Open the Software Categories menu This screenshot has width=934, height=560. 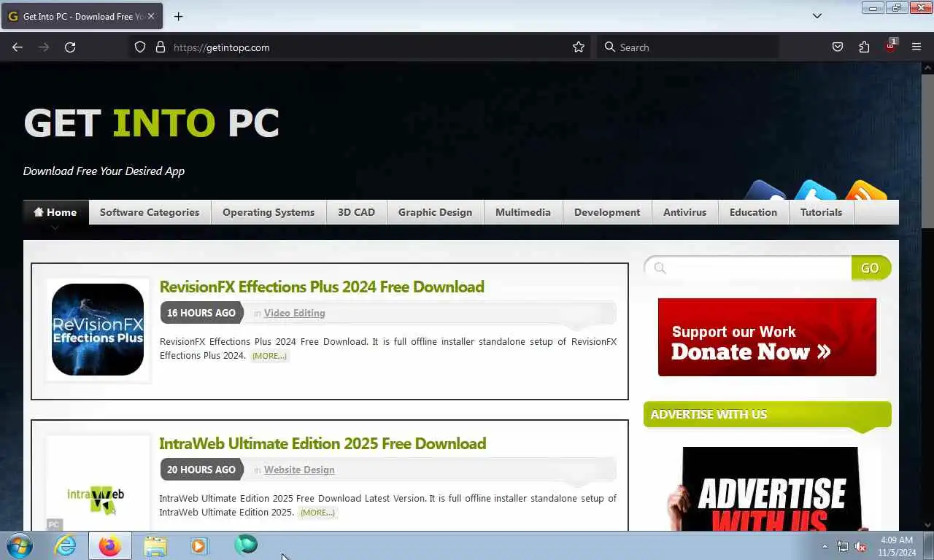click(x=150, y=212)
